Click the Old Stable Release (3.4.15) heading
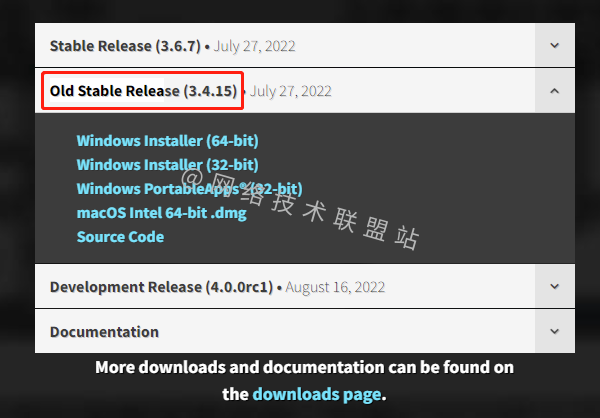Image resolution: width=600 pixels, height=418 pixels. (x=143, y=91)
